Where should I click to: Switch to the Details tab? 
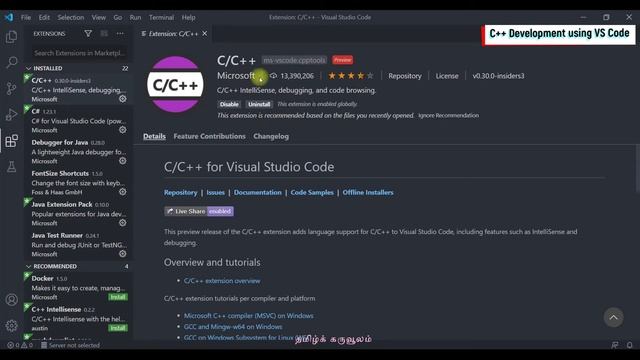tap(154, 136)
